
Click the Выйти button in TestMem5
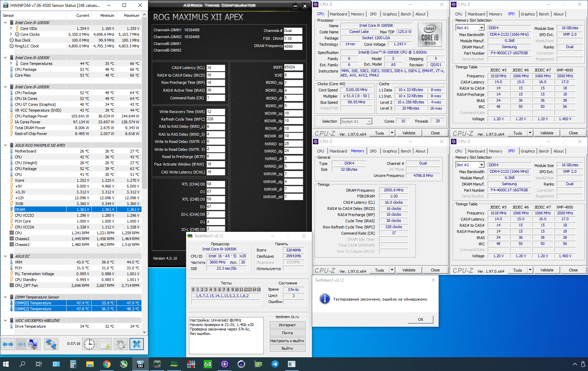(287, 348)
